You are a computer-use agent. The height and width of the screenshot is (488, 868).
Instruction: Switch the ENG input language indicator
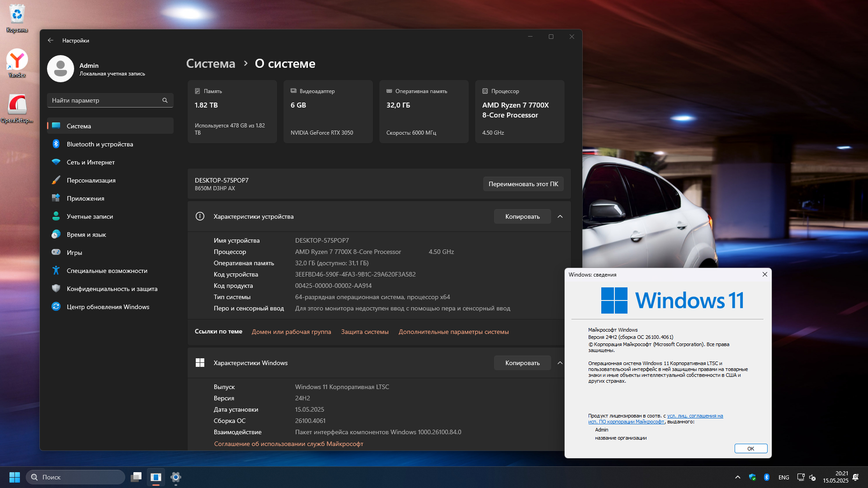pyautogui.click(x=784, y=477)
